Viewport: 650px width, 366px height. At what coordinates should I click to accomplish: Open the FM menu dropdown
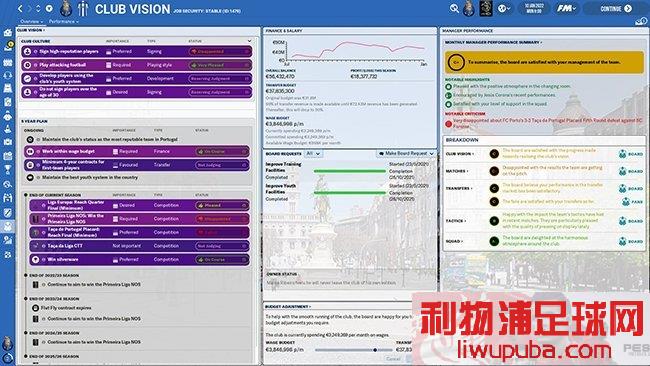pos(566,8)
